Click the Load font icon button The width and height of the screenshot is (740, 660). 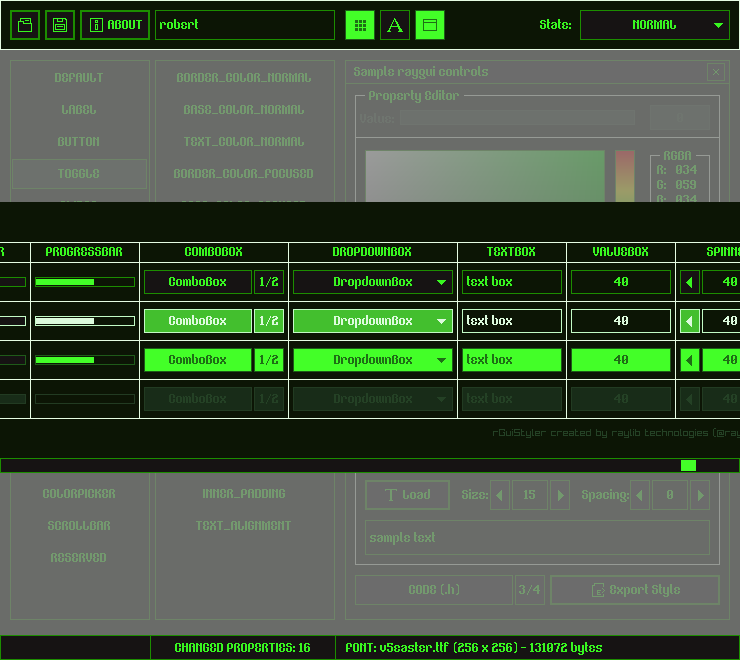[407, 495]
